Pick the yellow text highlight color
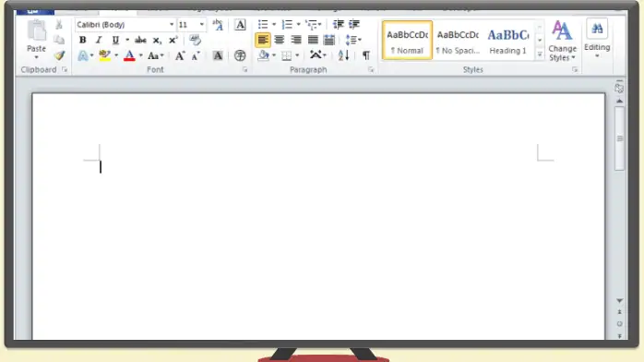644x362 pixels. pos(105,55)
